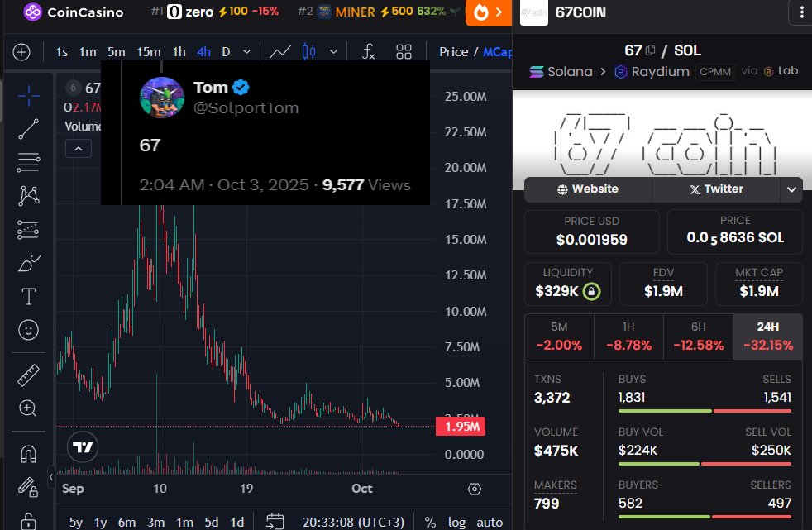This screenshot has height=530, width=812.
Task: Switch the chart from Price to MCap
Action: (x=499, y=51)
